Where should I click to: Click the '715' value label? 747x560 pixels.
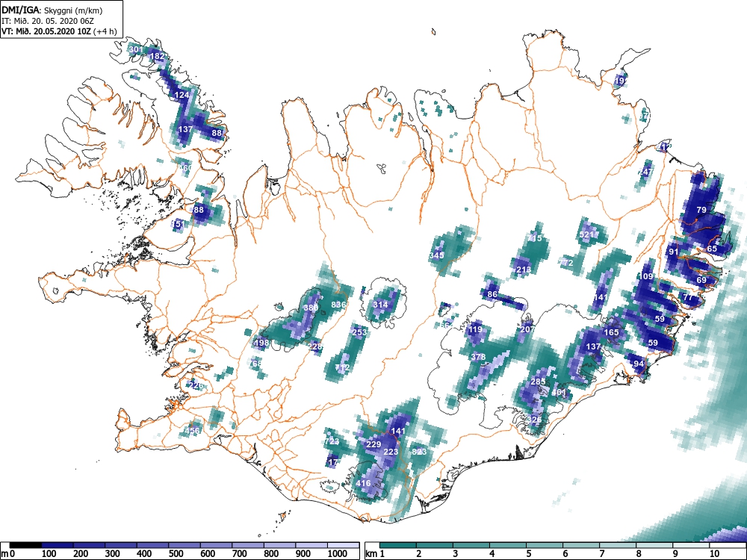coord(535,238)
